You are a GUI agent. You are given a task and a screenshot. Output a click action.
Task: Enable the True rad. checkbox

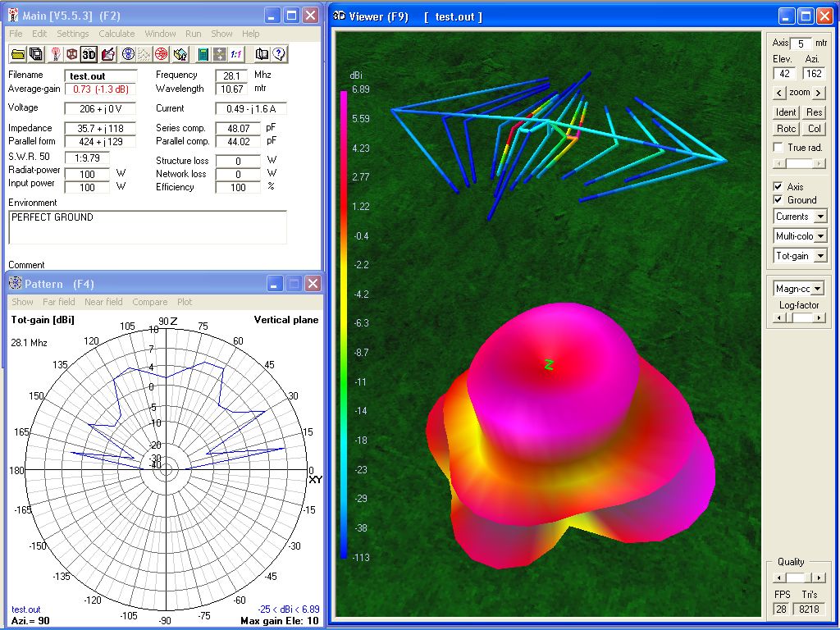778,148
